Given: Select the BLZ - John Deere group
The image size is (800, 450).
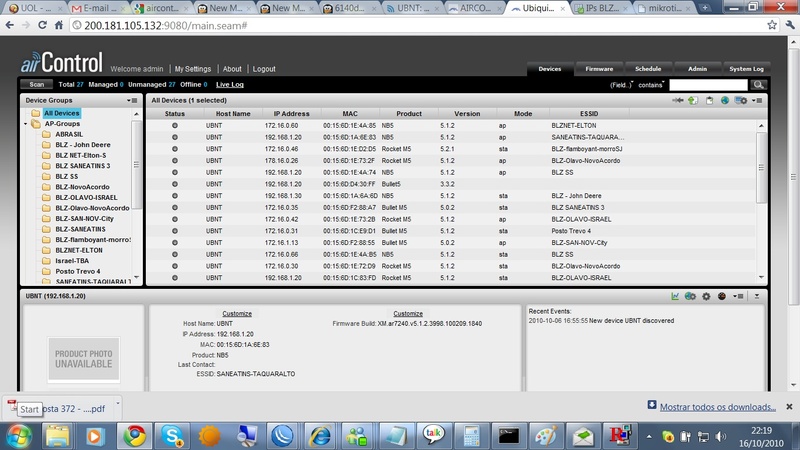Looking at the screenshot, I should tap(83, 145).
